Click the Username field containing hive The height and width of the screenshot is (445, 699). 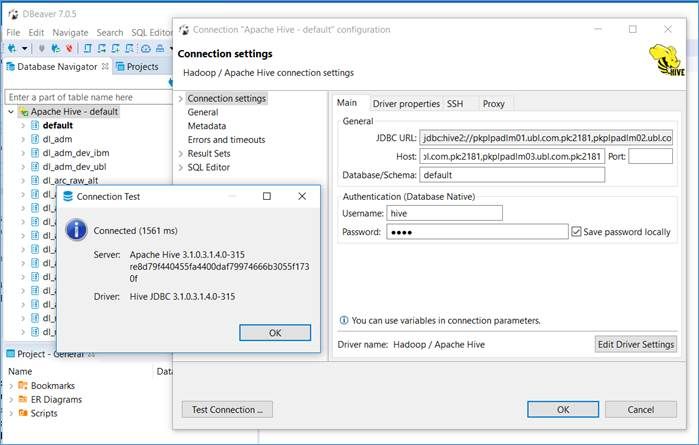tap(444, 214)
